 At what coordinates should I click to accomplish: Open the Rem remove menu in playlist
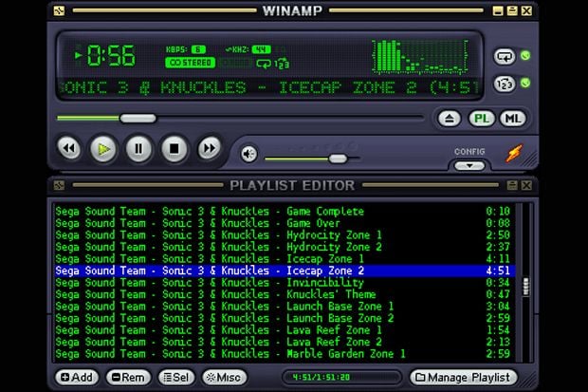pyautogui.click(x=128, y=377)
